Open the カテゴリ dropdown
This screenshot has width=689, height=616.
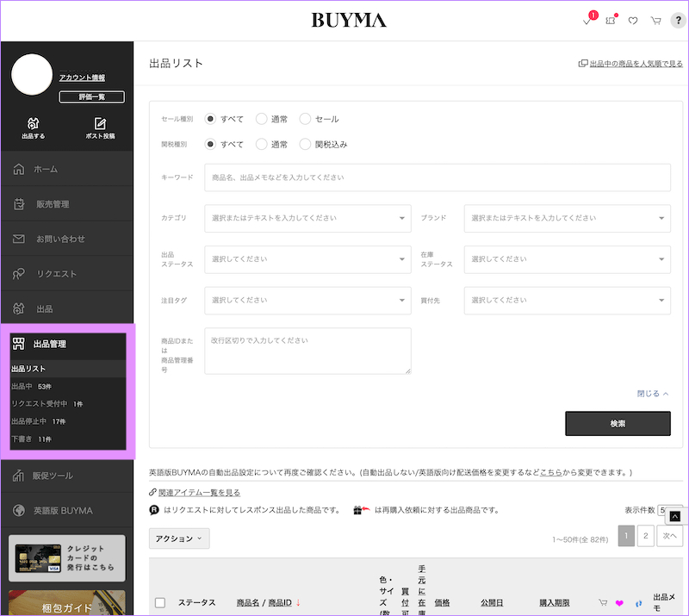307,218
